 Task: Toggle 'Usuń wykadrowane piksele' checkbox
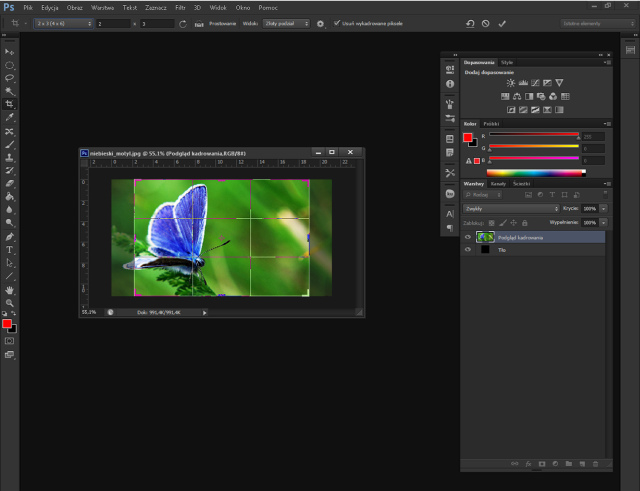coord(337,23)
